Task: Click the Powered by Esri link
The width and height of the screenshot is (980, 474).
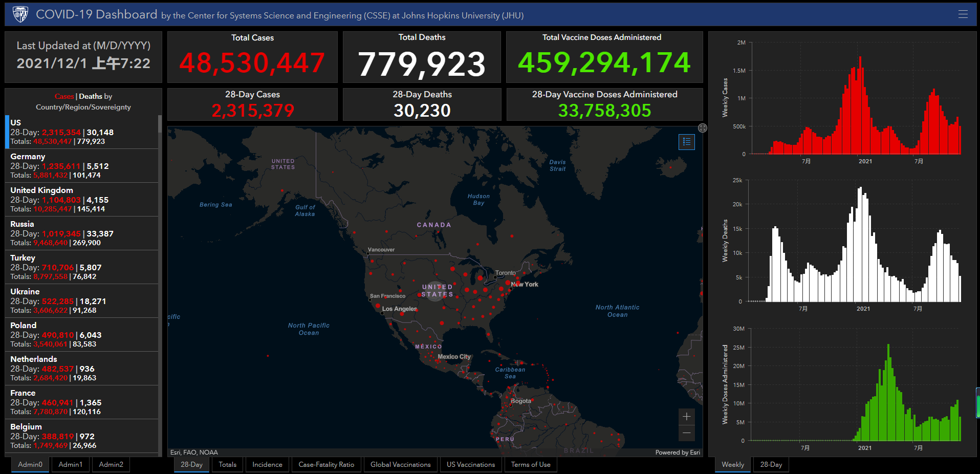Action: (x=678, y=453)
